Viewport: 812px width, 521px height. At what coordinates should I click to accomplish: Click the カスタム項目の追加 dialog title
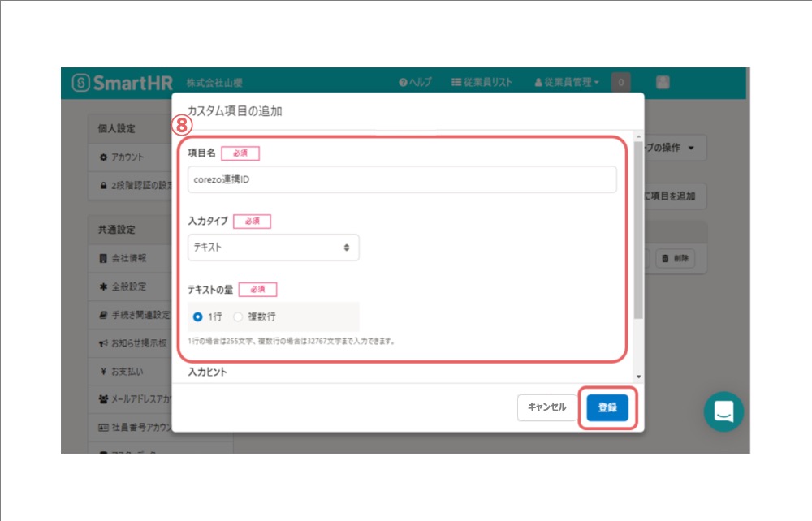point(235,110)
